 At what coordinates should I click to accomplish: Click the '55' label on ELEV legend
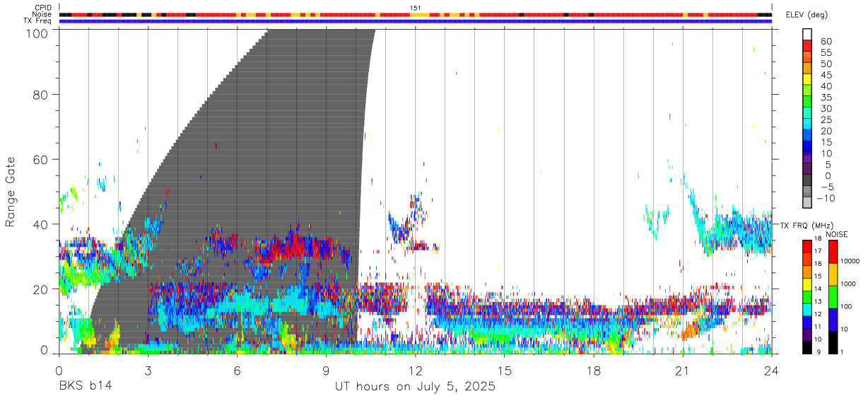[x=826, y=52]
